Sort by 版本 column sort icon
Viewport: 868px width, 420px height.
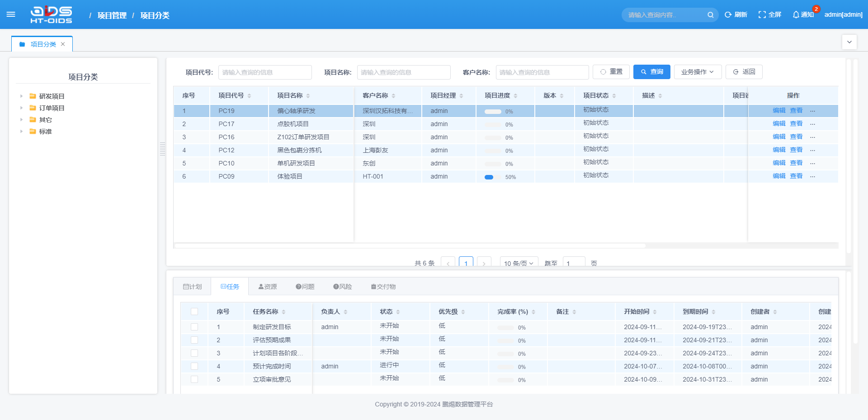tap(561, 96)
